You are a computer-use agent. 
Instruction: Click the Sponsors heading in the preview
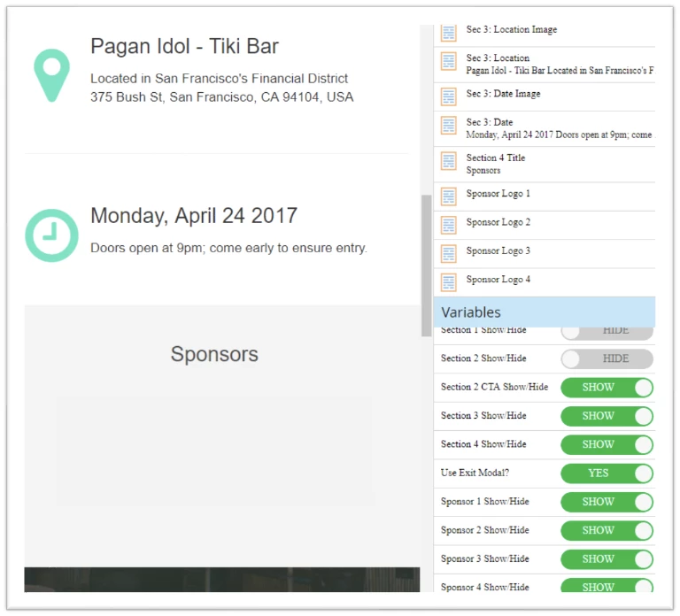[x=214, y=354]
